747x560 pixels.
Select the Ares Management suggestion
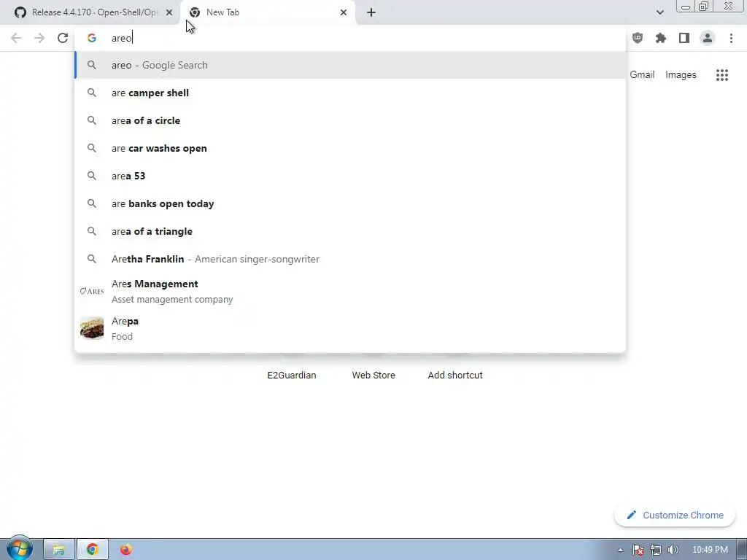point(350,291)
